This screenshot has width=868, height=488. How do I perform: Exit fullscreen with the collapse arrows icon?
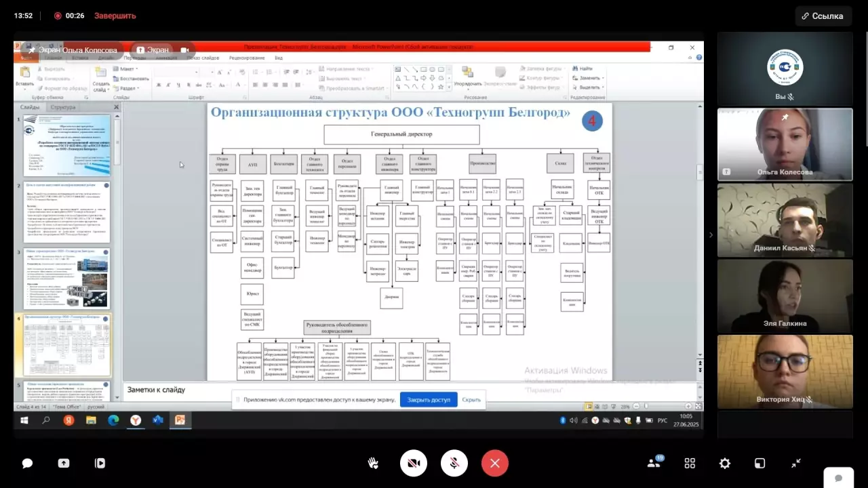796,464
